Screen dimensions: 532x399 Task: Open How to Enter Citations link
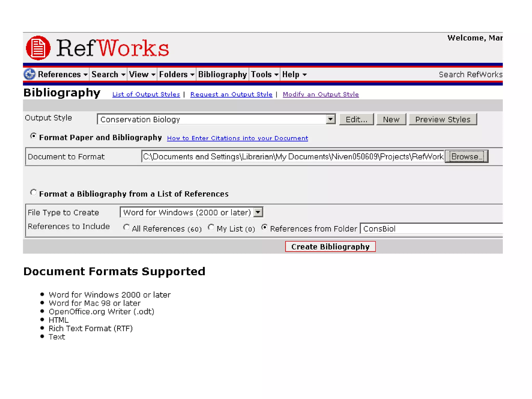237,138
